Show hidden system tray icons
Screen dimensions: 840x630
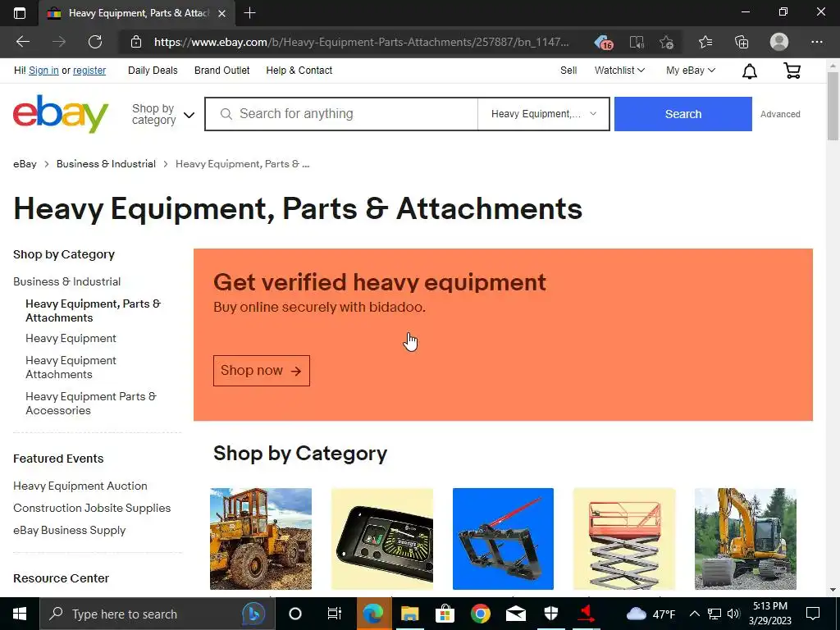[x=694, y=614]
